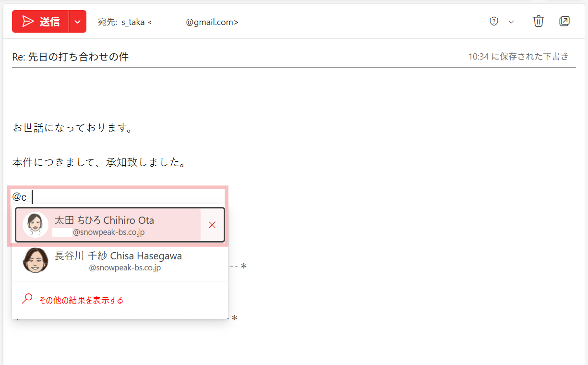Select the 長谷川 千紗 Chisa Hasegawa suggestion
This screenshot has width=588, height=365.
point(118,261)
